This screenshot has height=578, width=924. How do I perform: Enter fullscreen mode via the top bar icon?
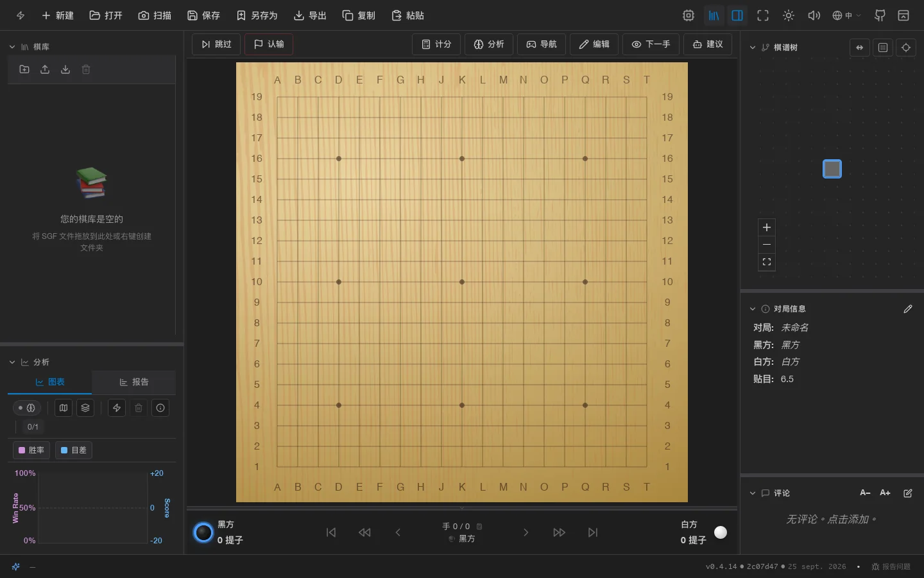pos(763,15)
